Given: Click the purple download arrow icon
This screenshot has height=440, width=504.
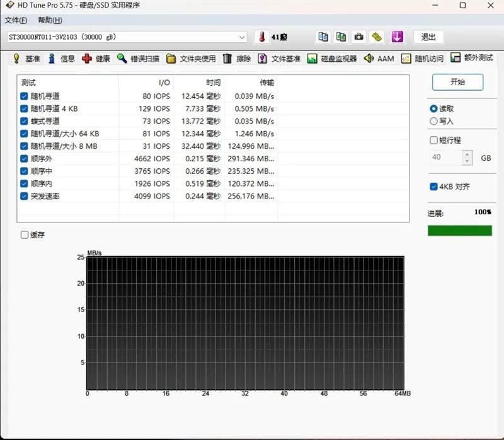Looking at the screenshot, I should point(398,37).
